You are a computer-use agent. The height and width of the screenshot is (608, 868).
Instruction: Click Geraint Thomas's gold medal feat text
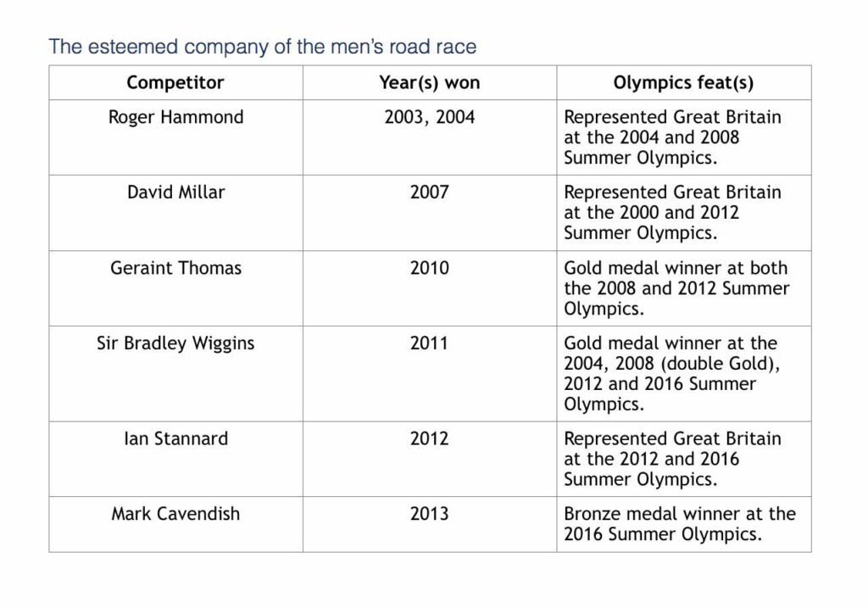coord(676,288)
